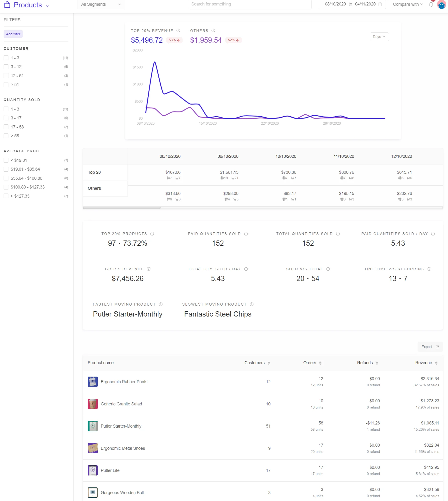Open the All Segments dropdown

[101, 5]
